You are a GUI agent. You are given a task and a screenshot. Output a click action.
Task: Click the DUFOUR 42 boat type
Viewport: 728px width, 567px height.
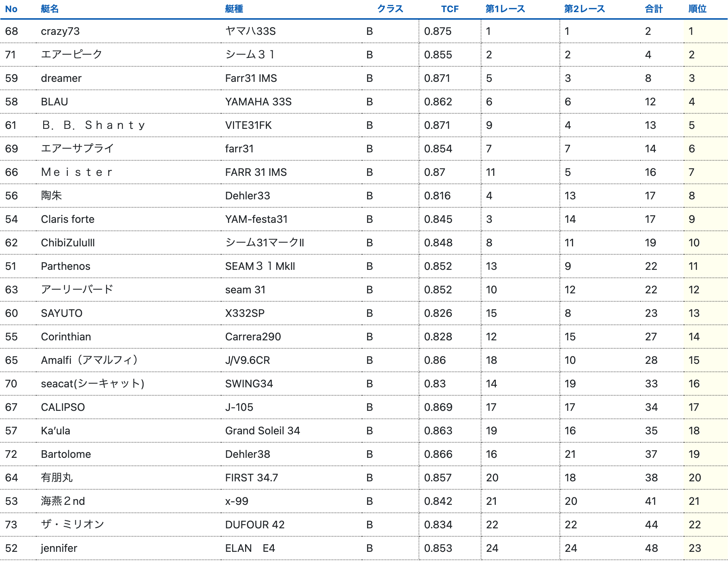coord(255,525)
